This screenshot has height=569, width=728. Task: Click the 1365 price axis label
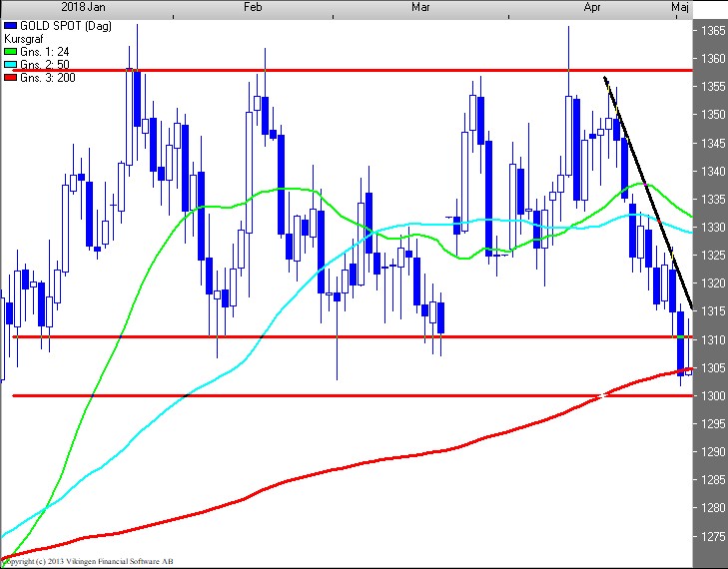711,31
